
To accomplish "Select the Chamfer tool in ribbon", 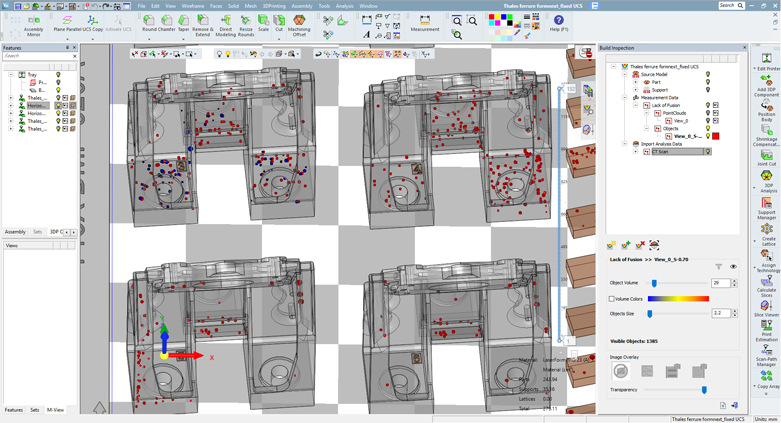I will coord(166,24).
